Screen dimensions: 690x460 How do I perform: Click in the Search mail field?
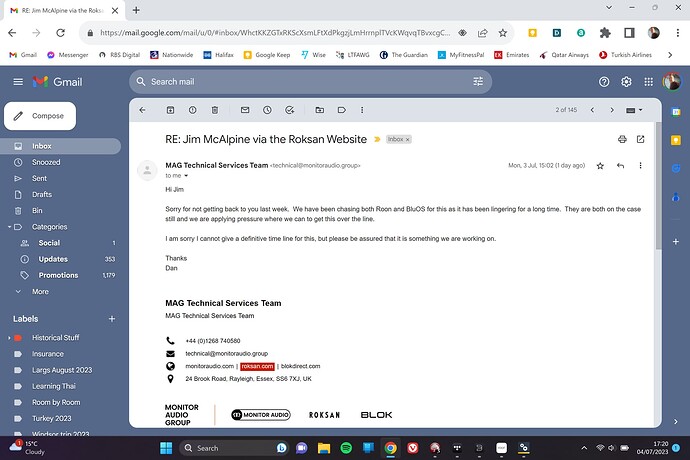(300, 81)
